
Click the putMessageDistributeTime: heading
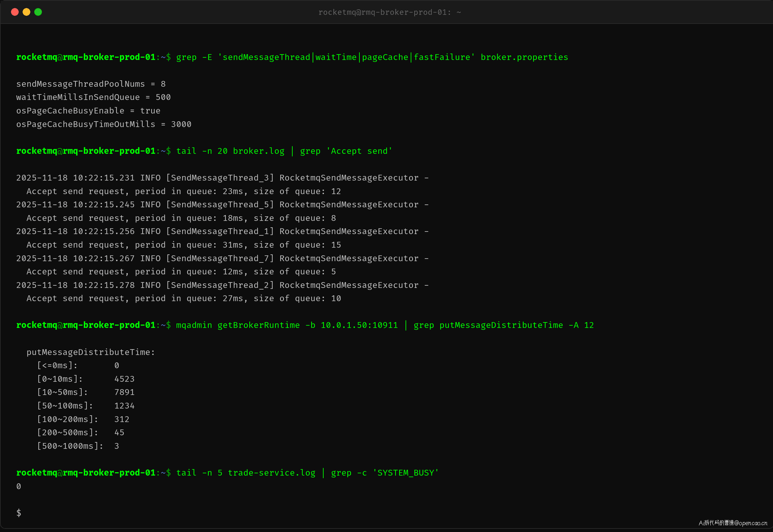pyautogui.click(x=91, y=352)
